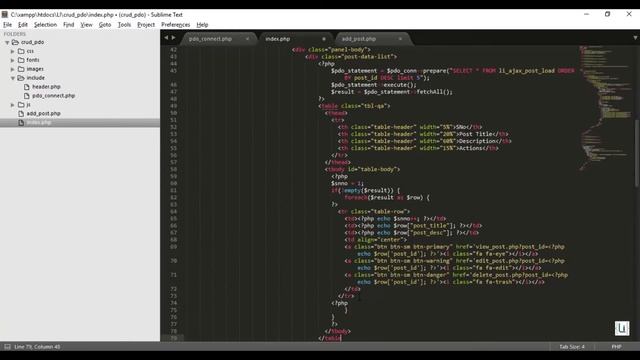The width and height of the screenshot is (640, 360).
Task: Click the Post Title table-header line
Action: (423, 134)
